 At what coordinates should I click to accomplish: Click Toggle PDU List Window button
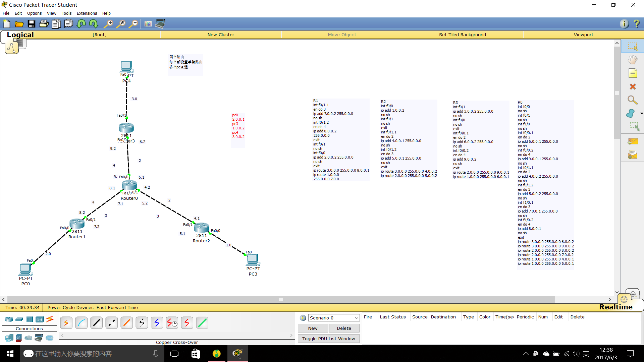click(x=329, y=339)
